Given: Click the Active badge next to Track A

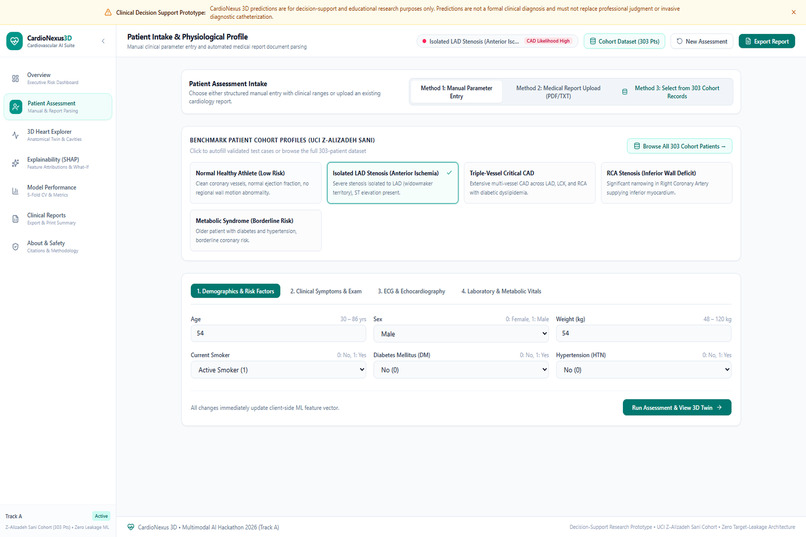Looking at the screenshot, I should [101, 516].
